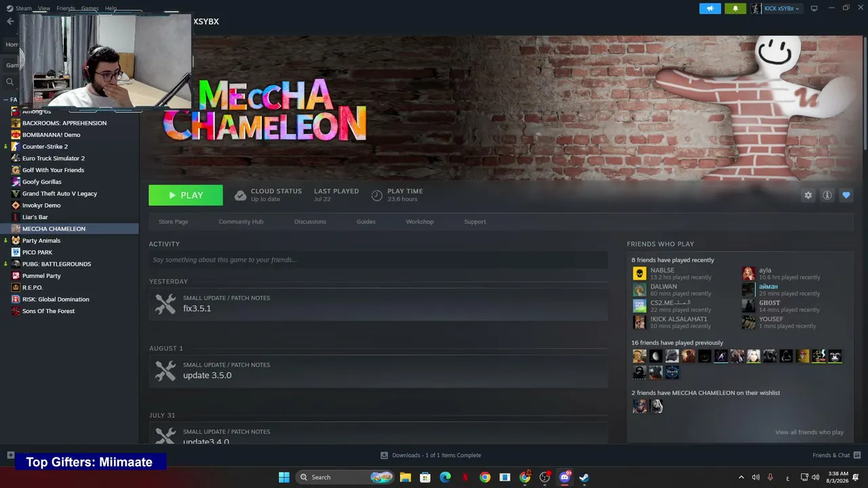
Task: Click the blue announcements megaphone button
Action: (x=710, y=8)
